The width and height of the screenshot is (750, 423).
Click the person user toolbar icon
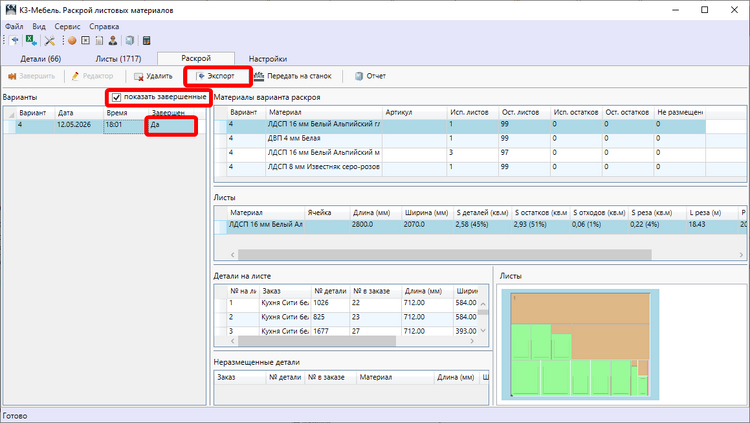point(113,41)
